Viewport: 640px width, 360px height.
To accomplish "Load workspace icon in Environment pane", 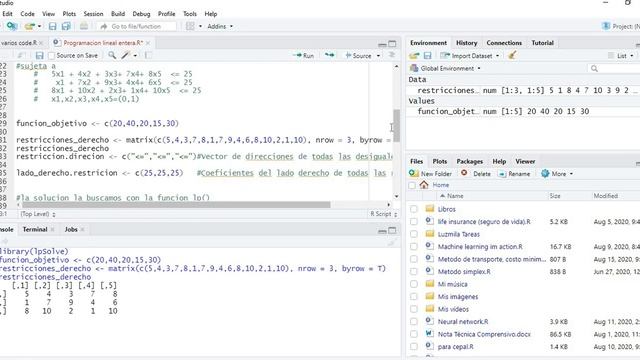I will pos(414,56).
